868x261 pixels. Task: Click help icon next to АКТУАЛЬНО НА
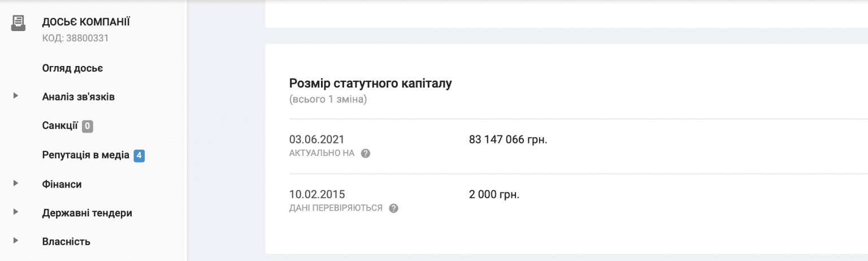pos(366,154)
